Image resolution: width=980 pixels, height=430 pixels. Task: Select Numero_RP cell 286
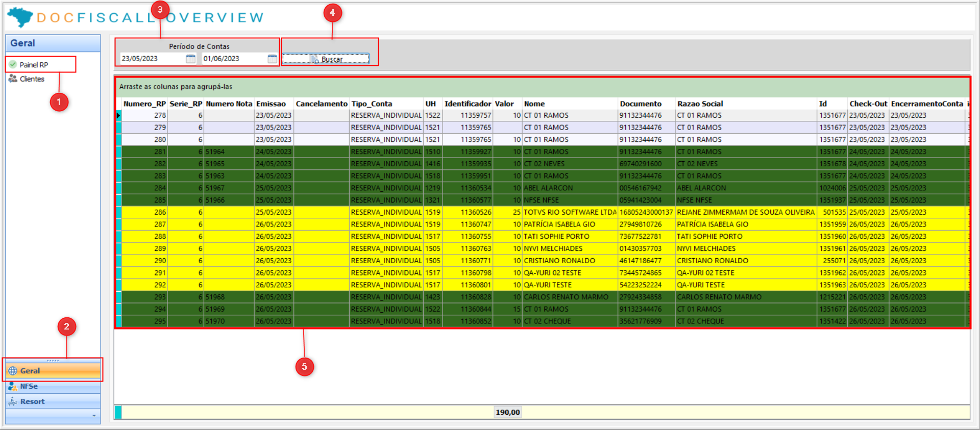click(144, 212)
